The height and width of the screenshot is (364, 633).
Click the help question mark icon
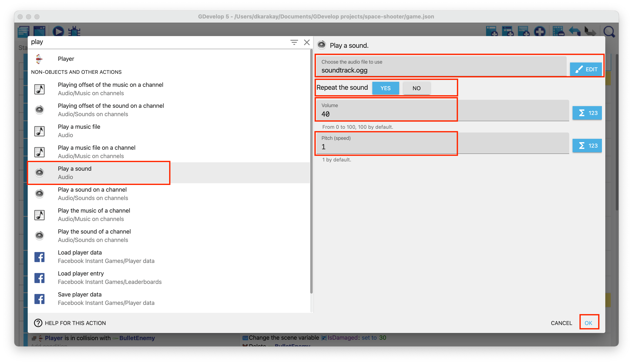point(38,323)
